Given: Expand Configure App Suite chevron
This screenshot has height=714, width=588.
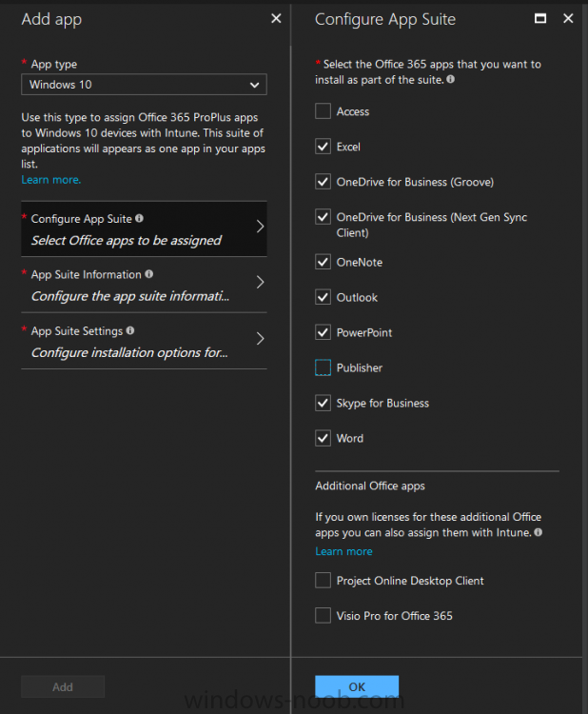Looking at the screenshot, I should point(260,227).
